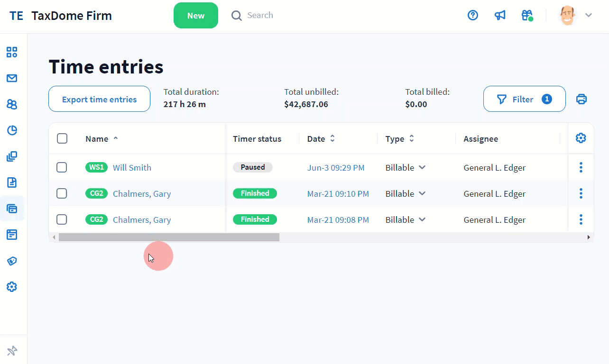Expand Billable type dropdown for Will Smith

tap(422, 167)
